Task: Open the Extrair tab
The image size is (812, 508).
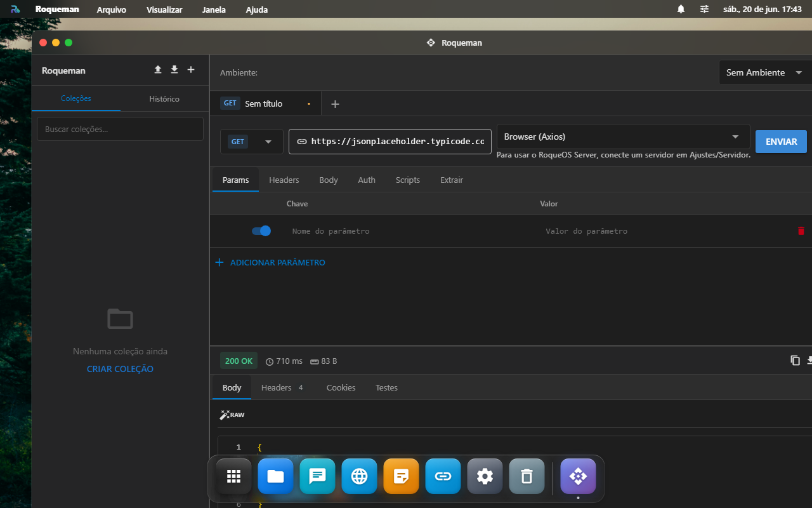Action: point(452,180)
